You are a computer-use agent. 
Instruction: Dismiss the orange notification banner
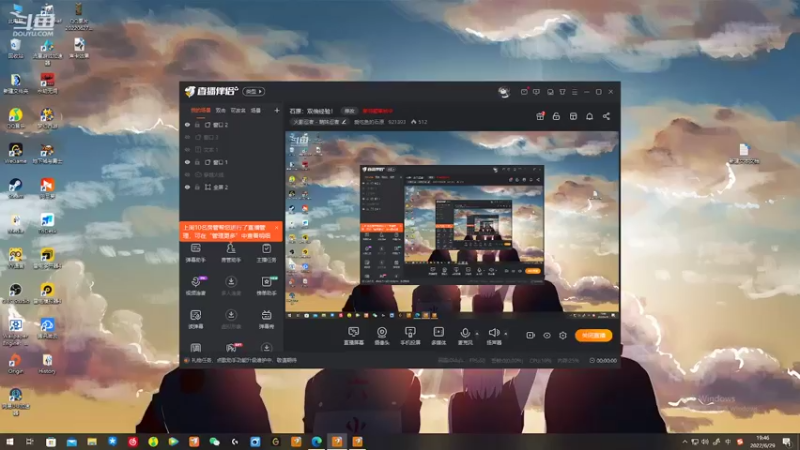(277, 228)
